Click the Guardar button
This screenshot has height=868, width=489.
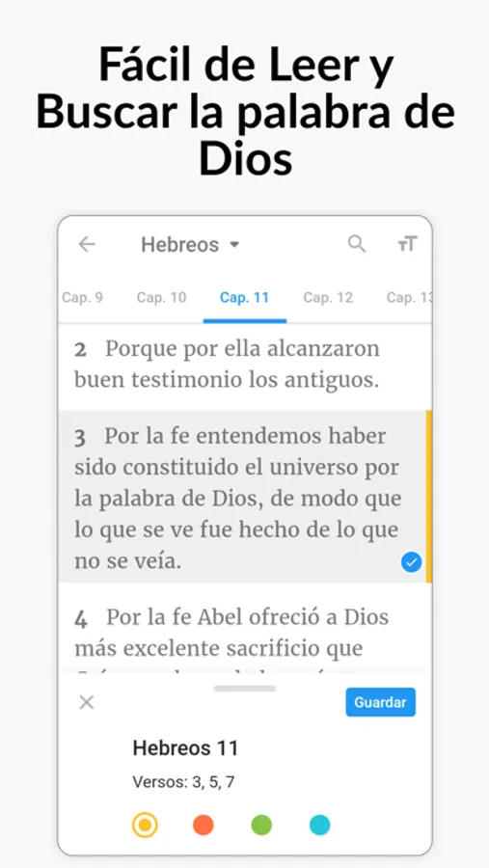coord(380,702)
